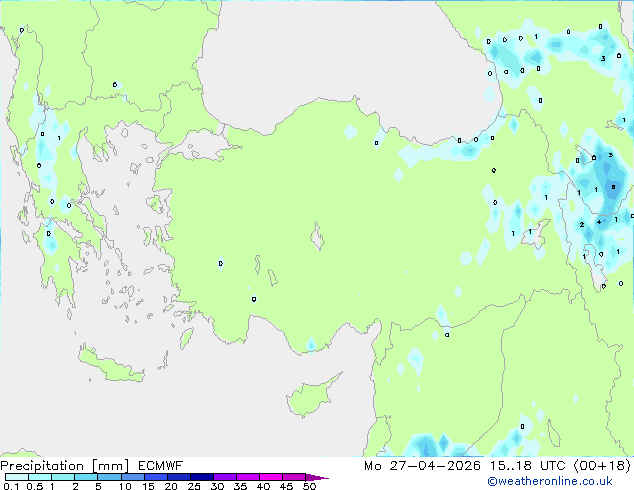Click the legend value label "0.1"
The image size is (634, 490).
click(x=11, y=486)
